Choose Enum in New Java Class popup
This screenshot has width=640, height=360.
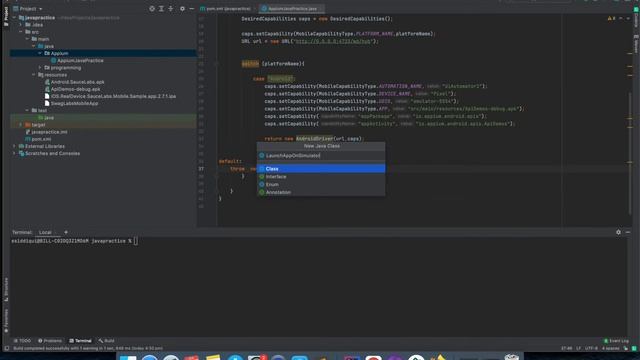pyautogui.click(x=321, y=184)
